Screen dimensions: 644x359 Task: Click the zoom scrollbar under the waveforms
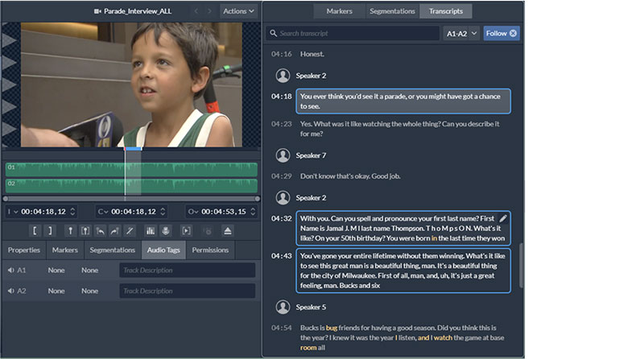[131, 198]
